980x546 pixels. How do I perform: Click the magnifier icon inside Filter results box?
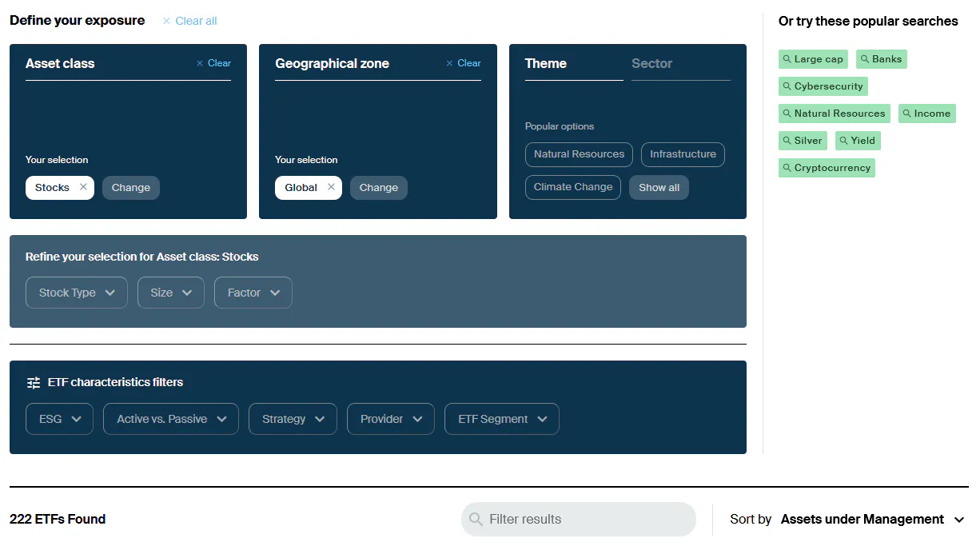[476, 519]
